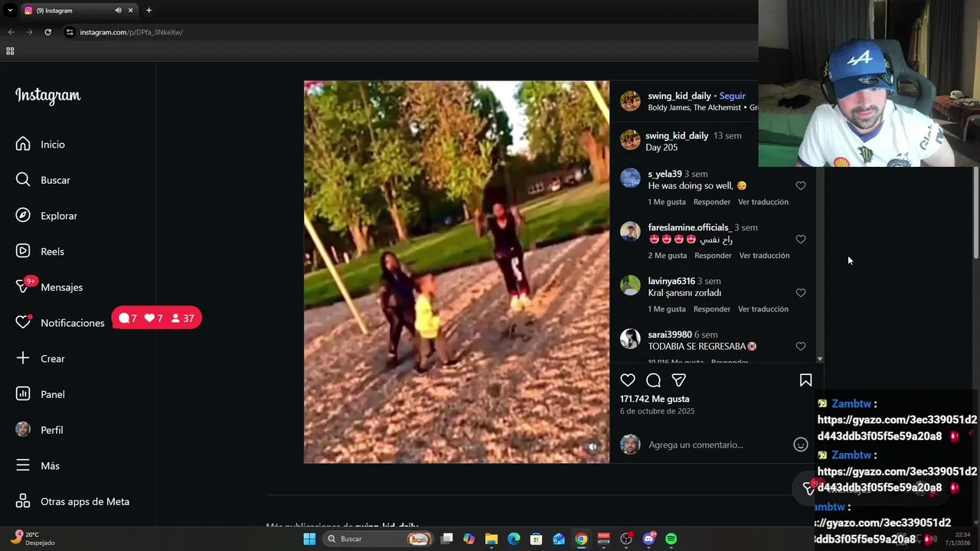Click the Instagram logo

(x=47, y=96)
